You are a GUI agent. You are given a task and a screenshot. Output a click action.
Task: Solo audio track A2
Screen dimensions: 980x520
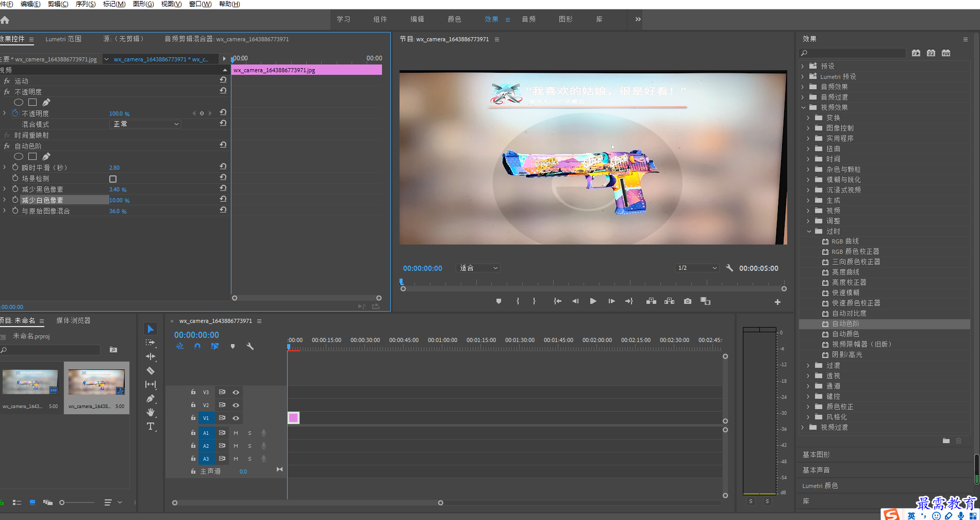(x=250, y=446)
